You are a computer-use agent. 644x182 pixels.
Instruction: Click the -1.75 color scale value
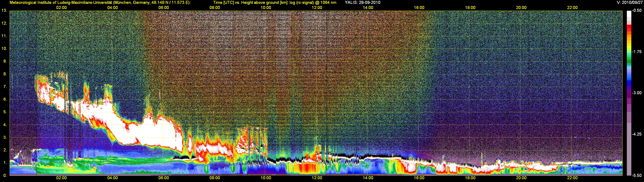(x=637, y=52)
